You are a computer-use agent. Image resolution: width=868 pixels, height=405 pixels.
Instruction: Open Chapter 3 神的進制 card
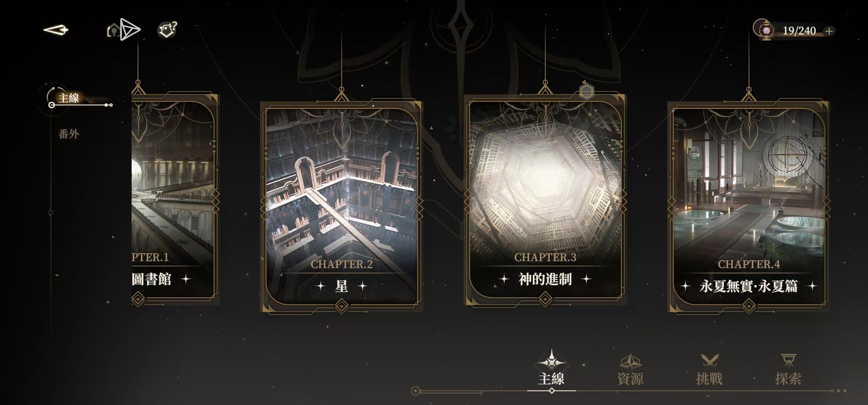coord(545,200)
